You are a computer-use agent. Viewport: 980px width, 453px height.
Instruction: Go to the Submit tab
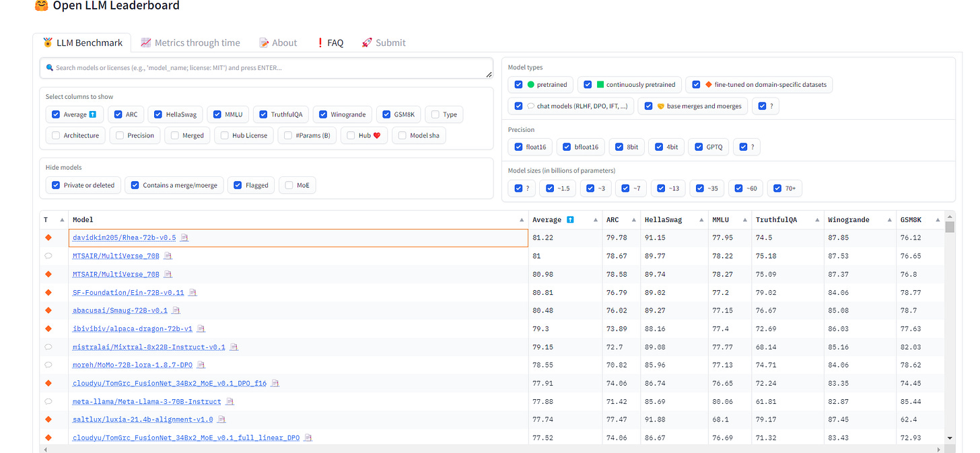(x=384, y=42)
